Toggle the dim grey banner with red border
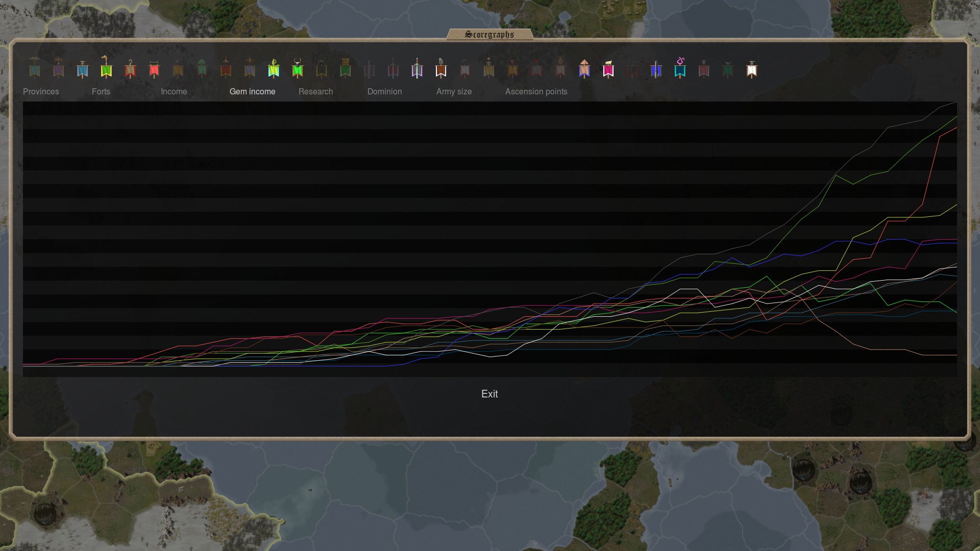 pyautogui.click(x=465, y=68)
